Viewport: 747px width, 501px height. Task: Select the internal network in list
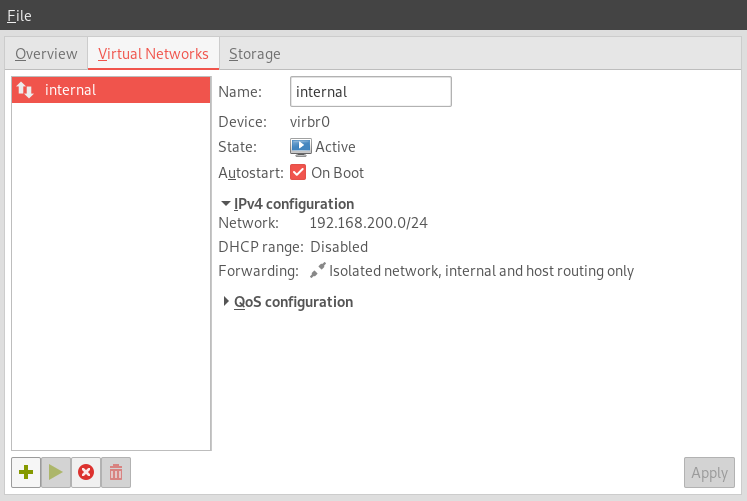(111, 90)
